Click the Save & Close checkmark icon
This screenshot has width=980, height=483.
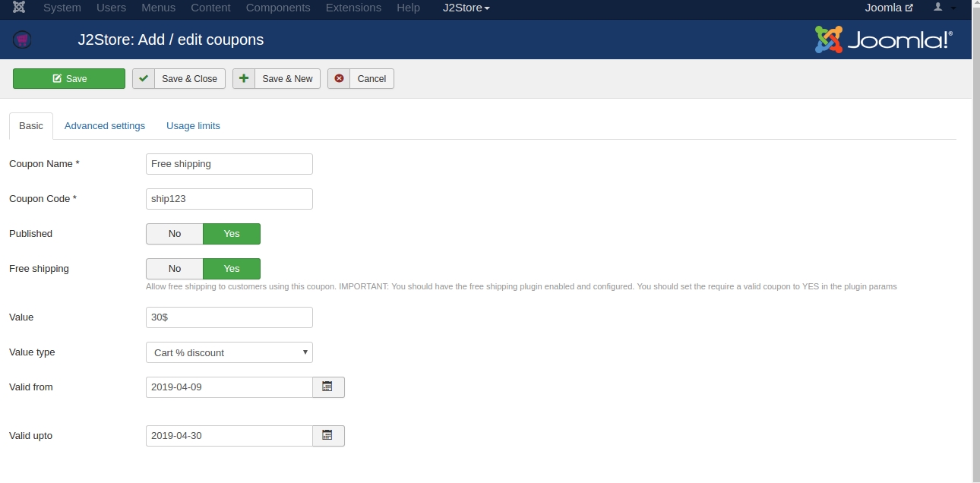(x=144, y=79)
